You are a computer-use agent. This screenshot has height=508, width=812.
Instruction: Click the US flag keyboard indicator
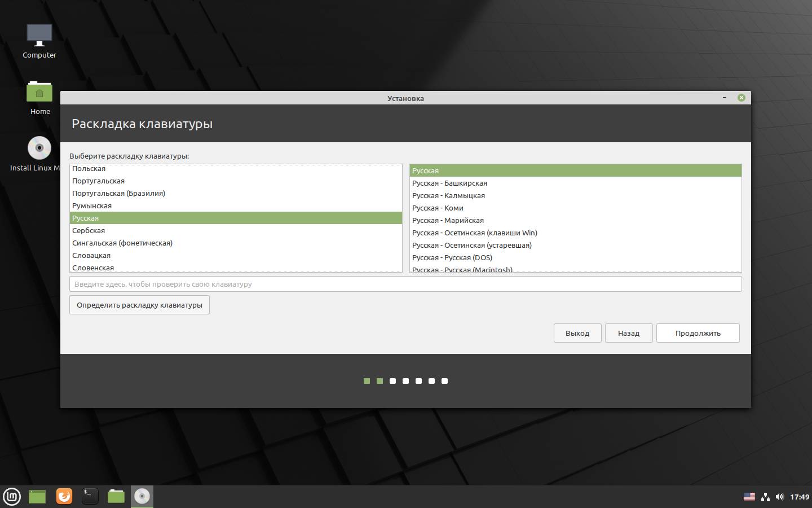coord(749,497)
